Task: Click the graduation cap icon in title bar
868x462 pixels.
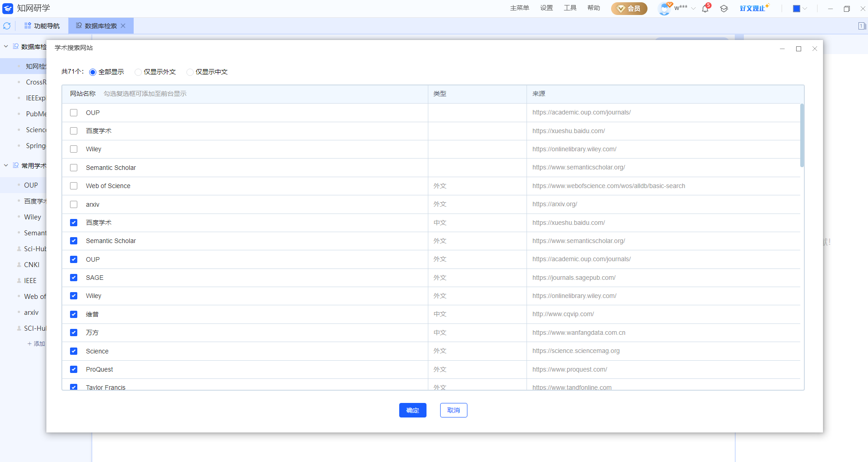Action: [724, 9]
